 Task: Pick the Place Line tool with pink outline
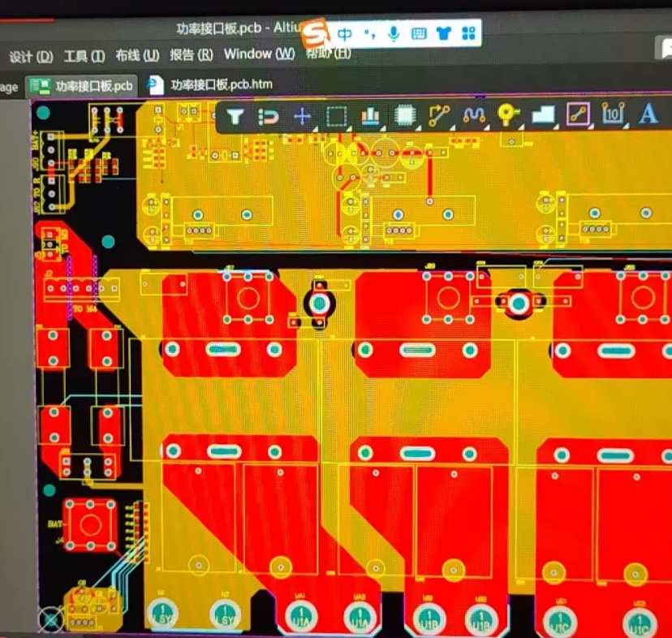[578, 114]
